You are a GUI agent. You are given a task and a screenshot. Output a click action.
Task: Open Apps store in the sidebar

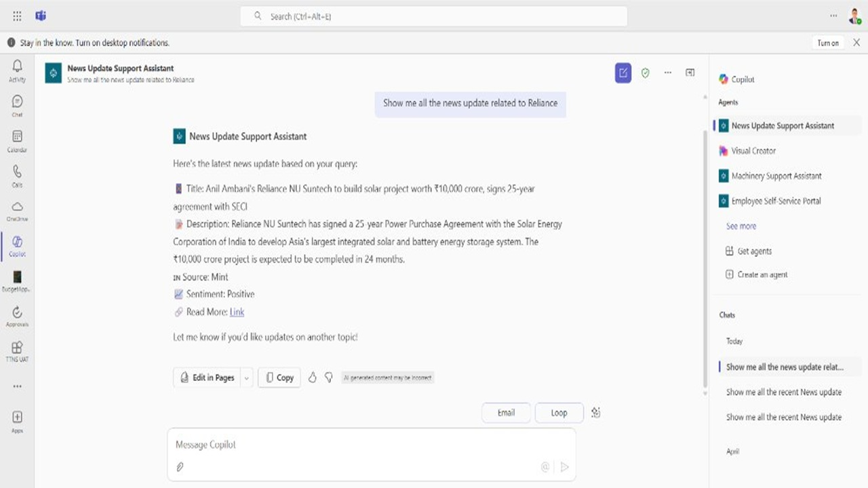point(17,421)
